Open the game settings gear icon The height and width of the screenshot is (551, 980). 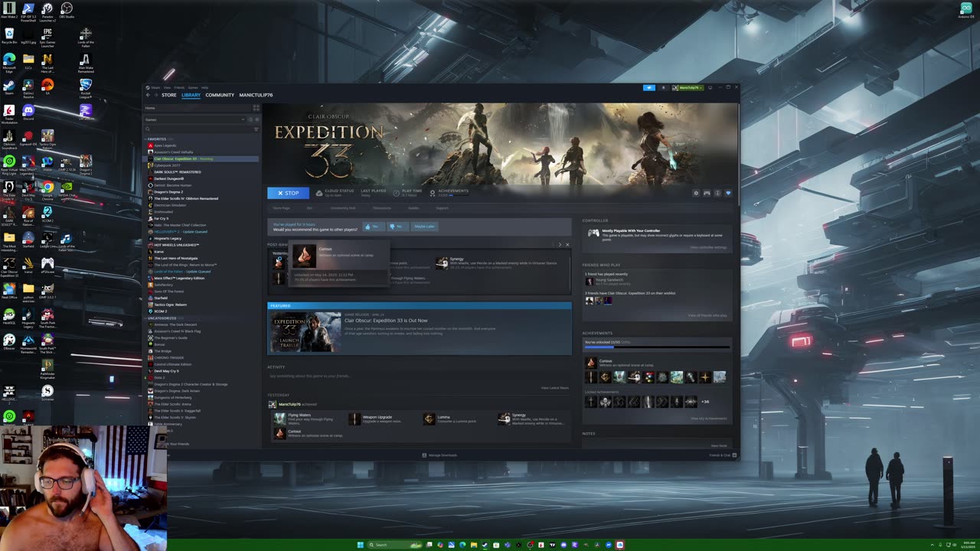click(x=696, y=193)
